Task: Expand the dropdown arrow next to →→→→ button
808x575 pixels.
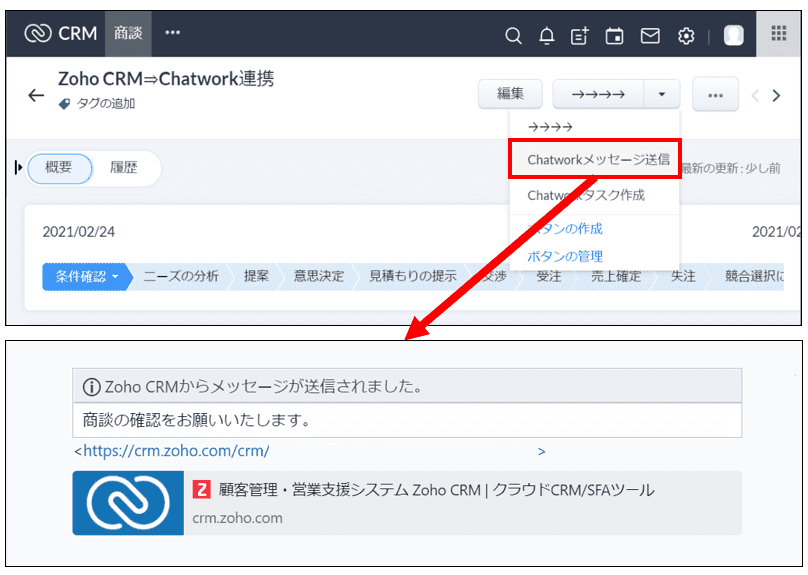Action: [662, 94]
